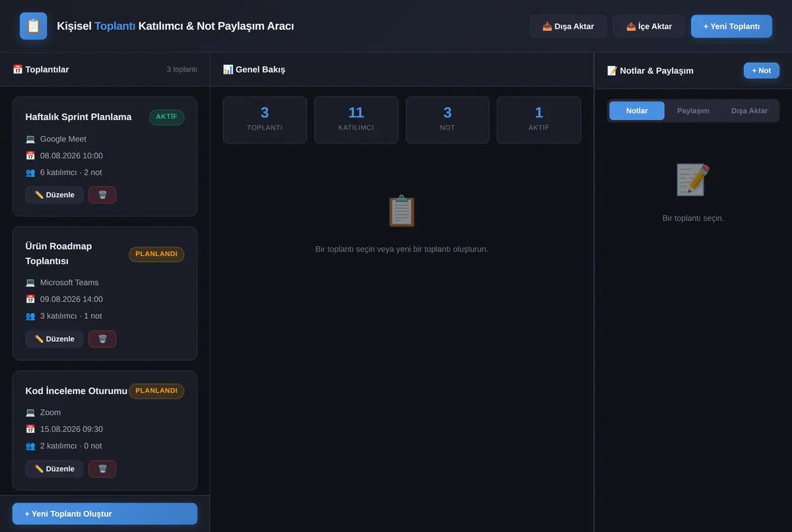Click the 3 toplantı count label
792x532 pixels.
pyautogui.click(x=181, y=69)
